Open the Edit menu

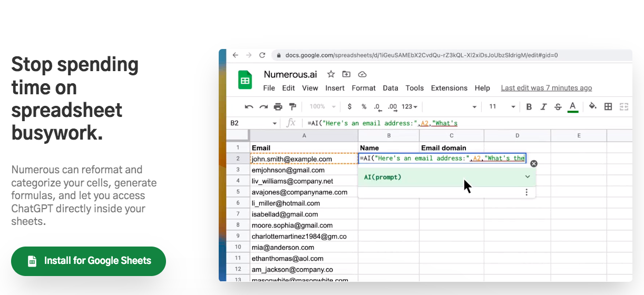288,88
